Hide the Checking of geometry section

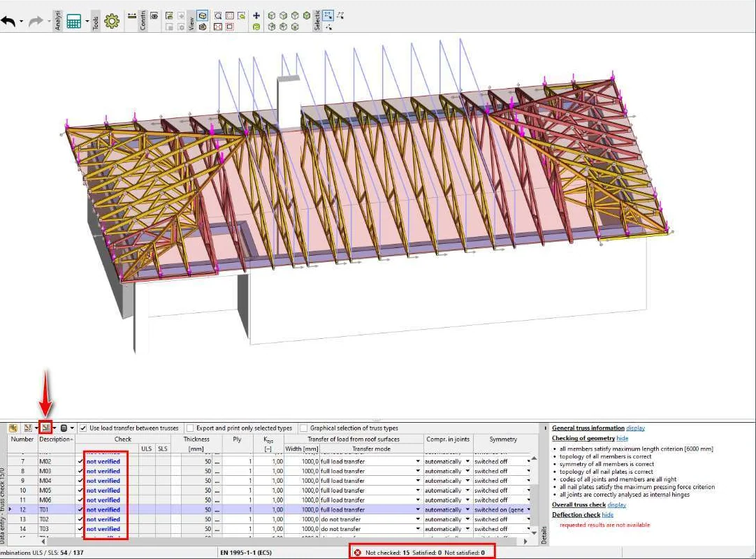pos(623,438)
